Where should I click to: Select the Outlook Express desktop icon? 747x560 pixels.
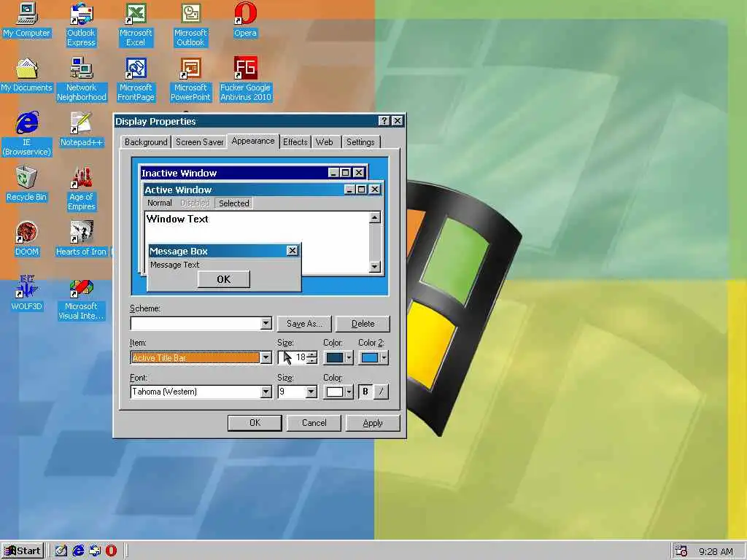82,25
